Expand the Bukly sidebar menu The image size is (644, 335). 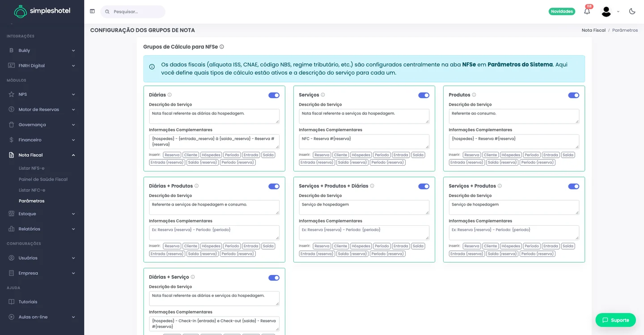click(x=42, y=51)
